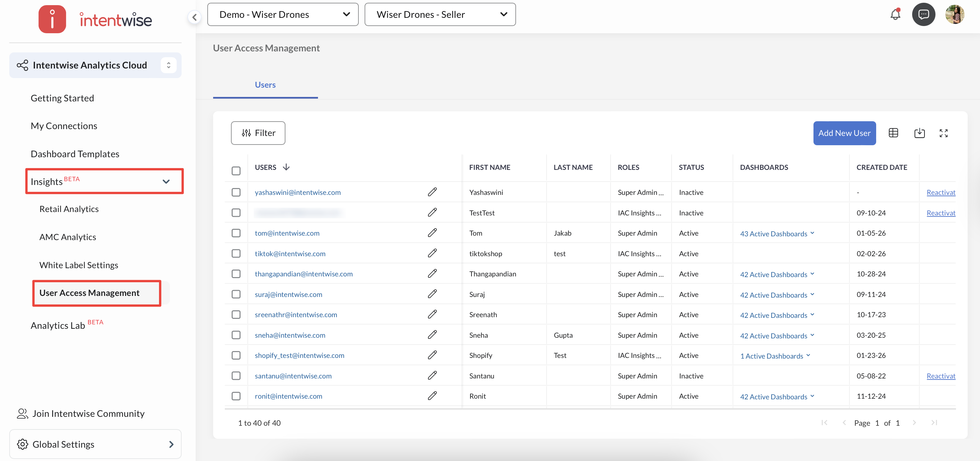This screenshot has width=980, height=461.
Task: Open the Demo - Wiser Drones dropdown
Action: pyautogui.click(x=283, y=14)
